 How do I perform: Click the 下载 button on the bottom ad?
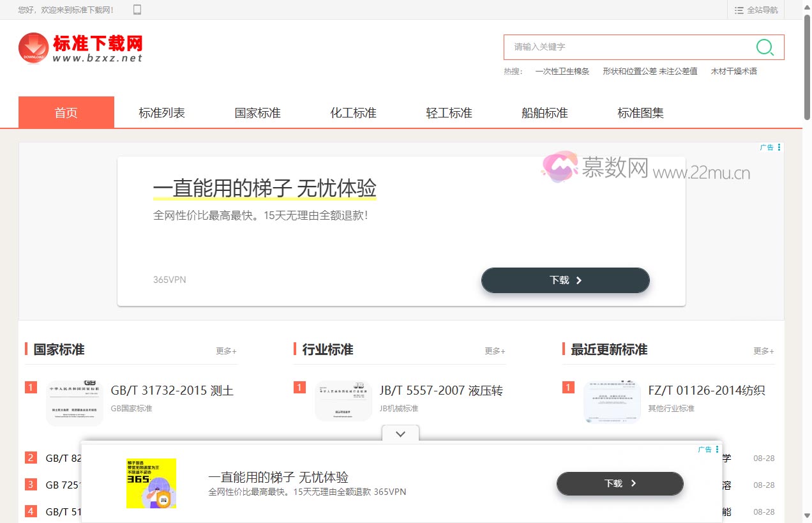[x=619, y=483]
